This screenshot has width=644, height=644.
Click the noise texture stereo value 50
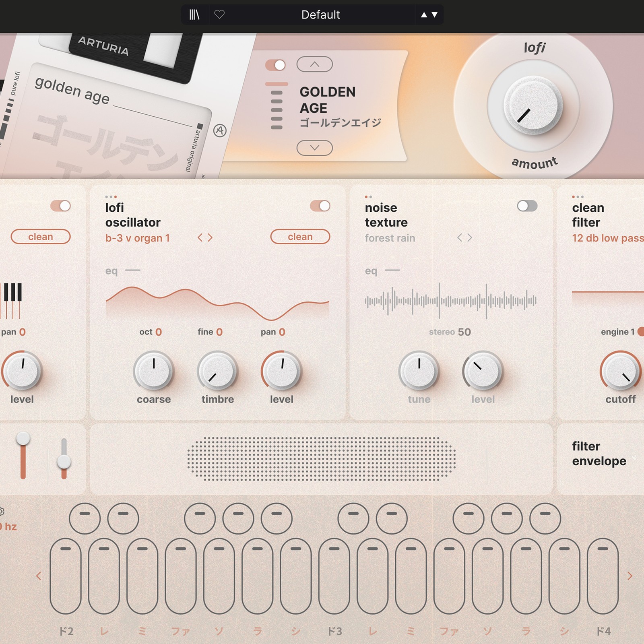coord(464,332)
